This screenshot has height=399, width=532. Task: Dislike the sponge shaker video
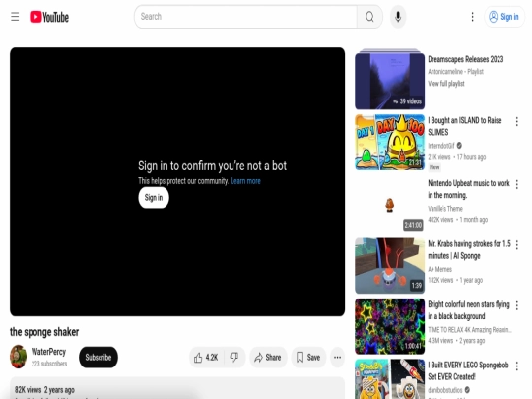tap(234, 357)
